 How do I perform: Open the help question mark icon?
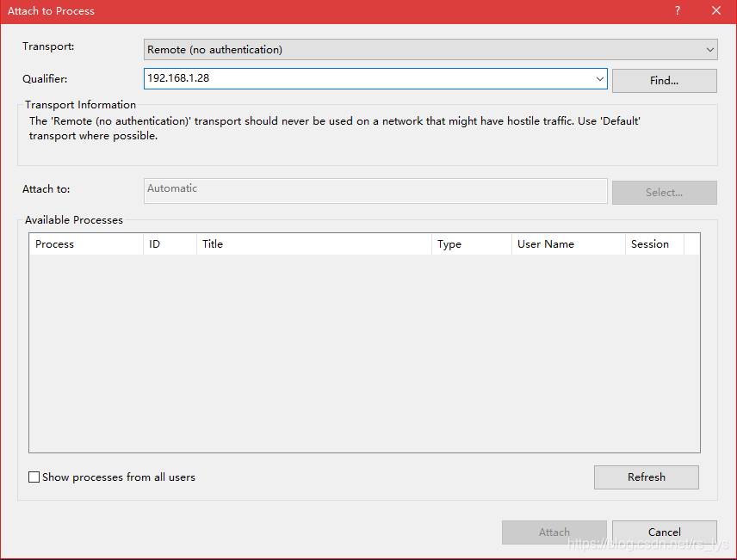coord(678,11)
